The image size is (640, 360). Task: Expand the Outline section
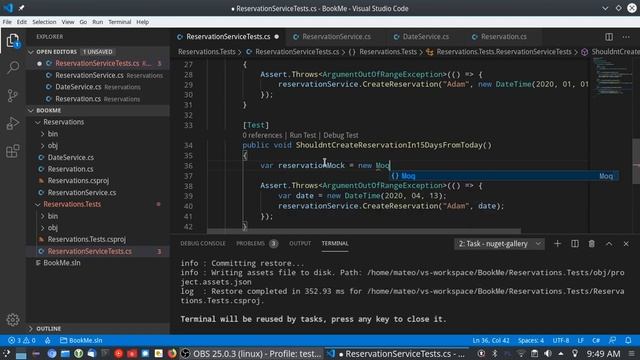[x=98, y=329]
